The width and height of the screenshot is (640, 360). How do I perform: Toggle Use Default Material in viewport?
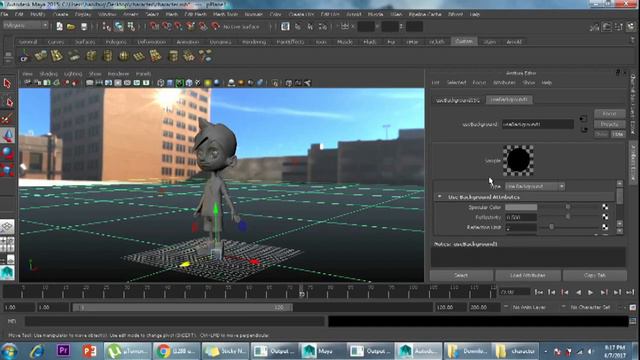(180, 83)
